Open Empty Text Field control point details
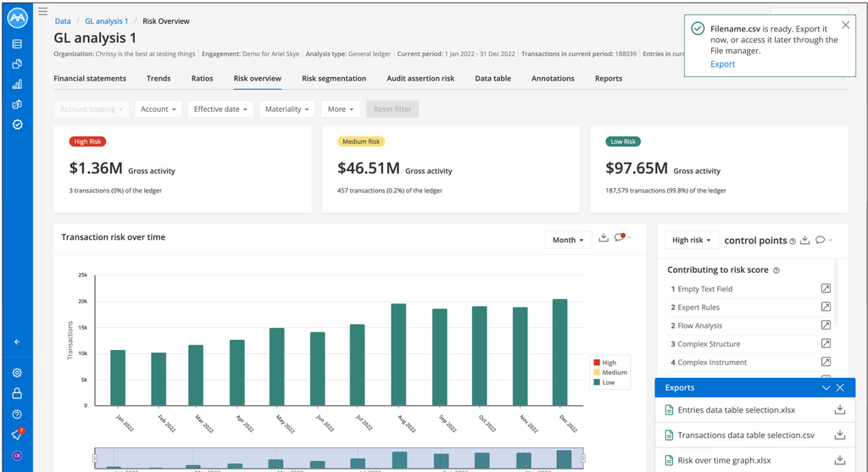 [x=826, y=288]
